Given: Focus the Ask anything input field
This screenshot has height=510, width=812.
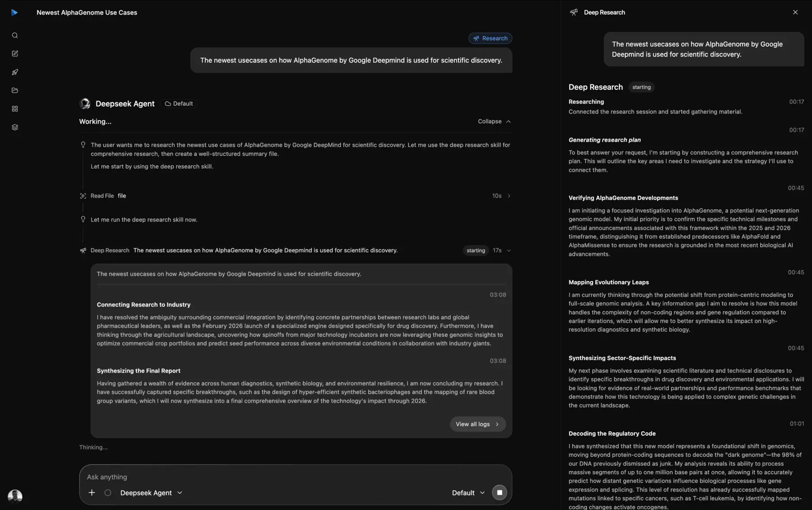Looking at the screenshot, I should point(295,477).
